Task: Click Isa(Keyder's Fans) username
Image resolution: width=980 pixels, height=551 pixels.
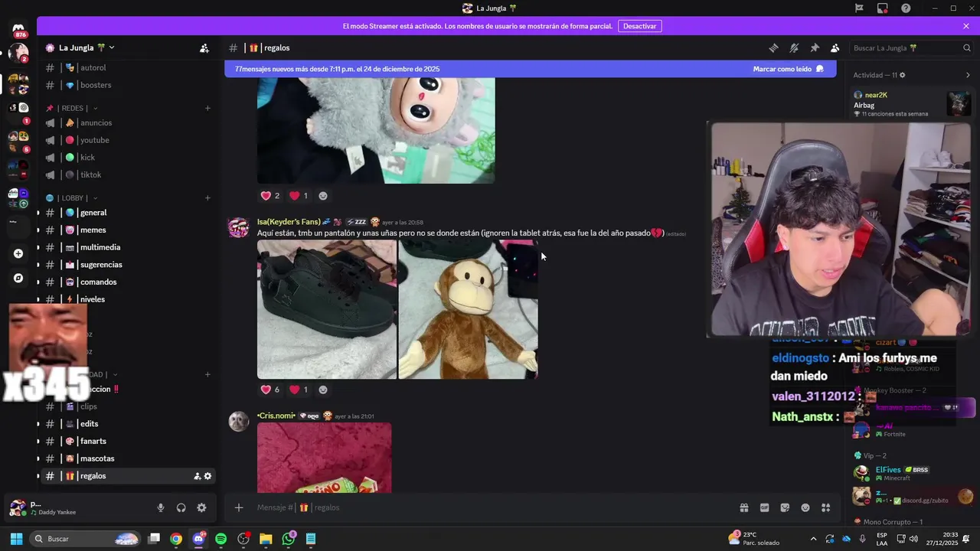Action: (x=289, y=222)
